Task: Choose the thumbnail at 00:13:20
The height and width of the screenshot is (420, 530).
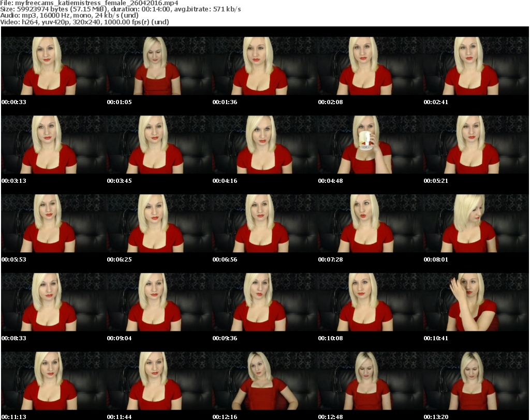Action: coord(476,381)
